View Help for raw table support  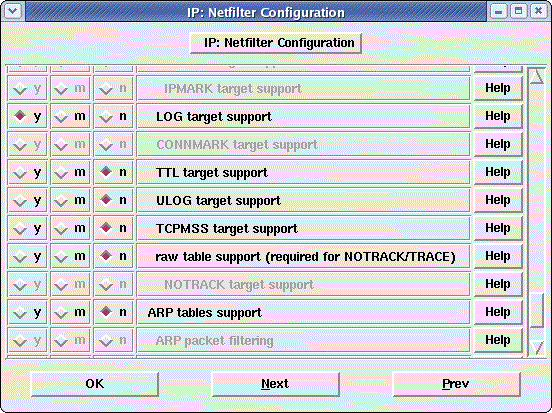tap(498, 256)
